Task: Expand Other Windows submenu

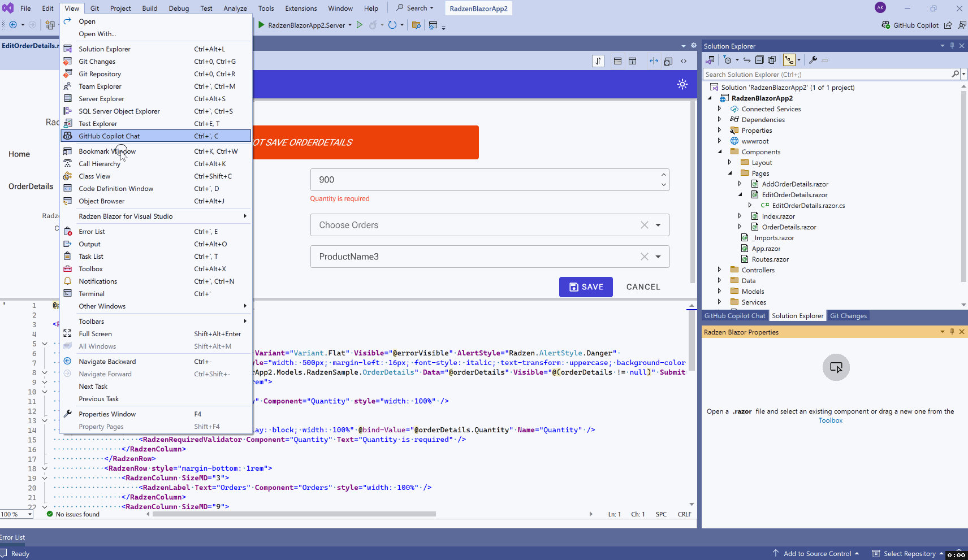Action: [155, 306]
